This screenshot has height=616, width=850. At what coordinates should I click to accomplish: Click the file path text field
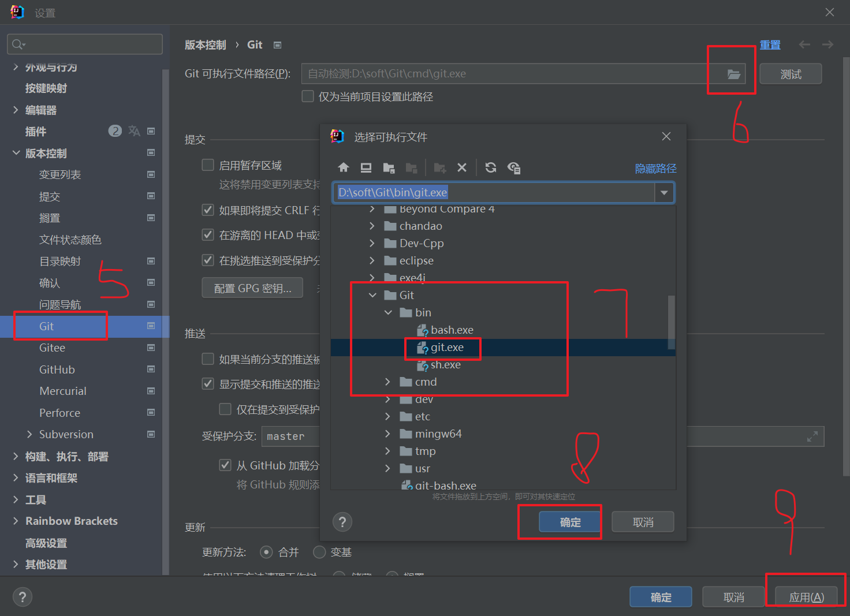click(x=495, y=193)
